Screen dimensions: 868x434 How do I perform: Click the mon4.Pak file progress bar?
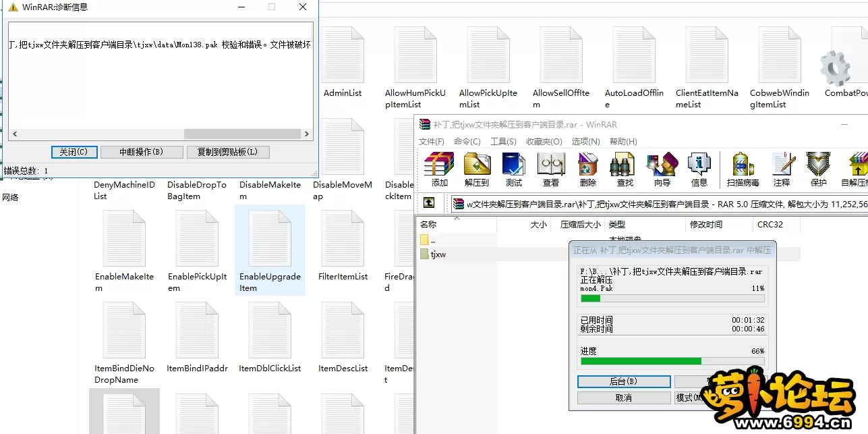[x=672, y=298]
